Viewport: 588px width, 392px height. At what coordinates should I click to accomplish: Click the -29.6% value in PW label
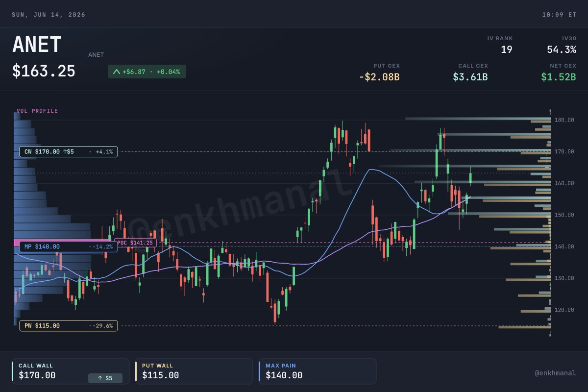102,326
